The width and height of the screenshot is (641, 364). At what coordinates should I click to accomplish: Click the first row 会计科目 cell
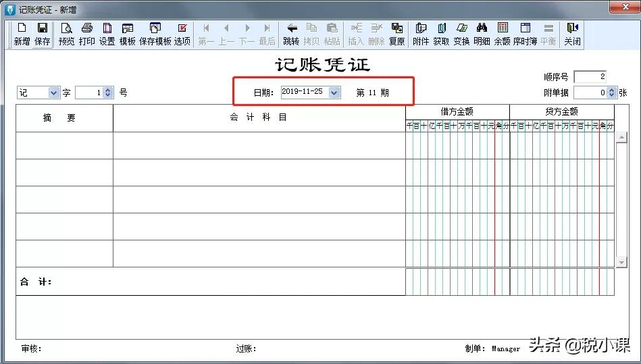click(259, 145)
